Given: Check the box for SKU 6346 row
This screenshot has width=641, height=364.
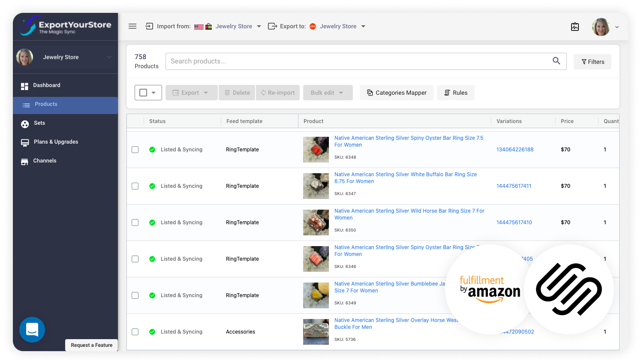Looking at the screenshot, I should click(135, 259).
